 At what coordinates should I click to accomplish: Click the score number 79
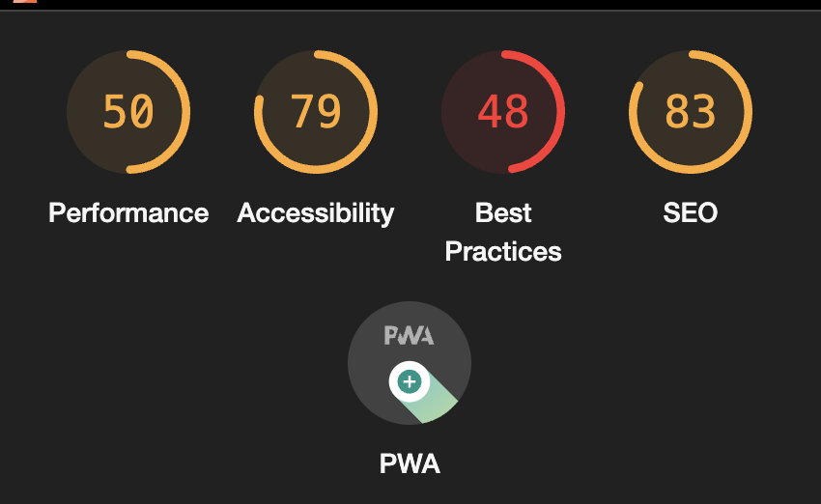click(x=316, y=111)
